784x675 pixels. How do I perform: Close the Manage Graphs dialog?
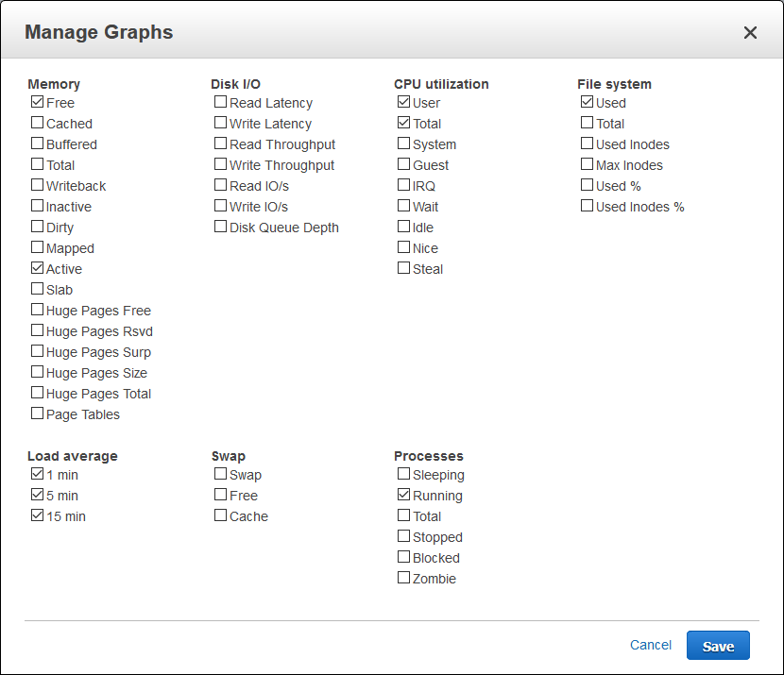click(750, 33)
